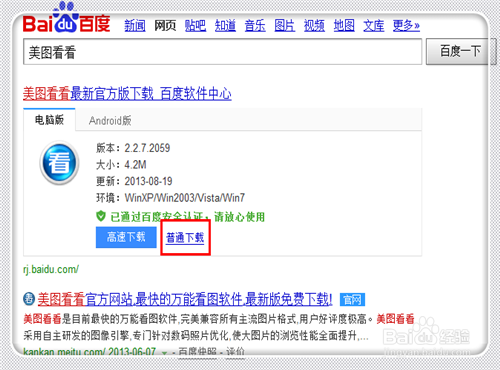Image resolution: width=500 pixels, height=370 pixels.
Task: Open the 地图 navigation link
Action: (x=344, y=26)
